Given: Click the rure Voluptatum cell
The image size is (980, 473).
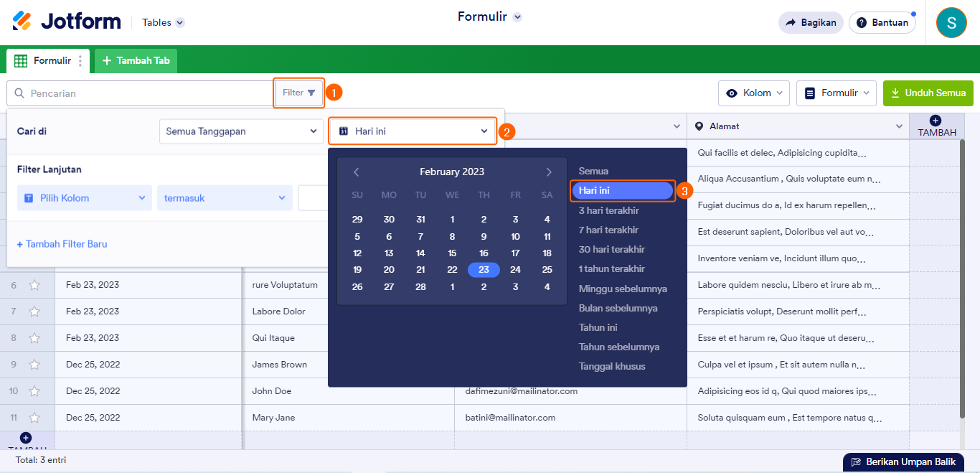Looking at the screenshot, I should click(286, 285).
